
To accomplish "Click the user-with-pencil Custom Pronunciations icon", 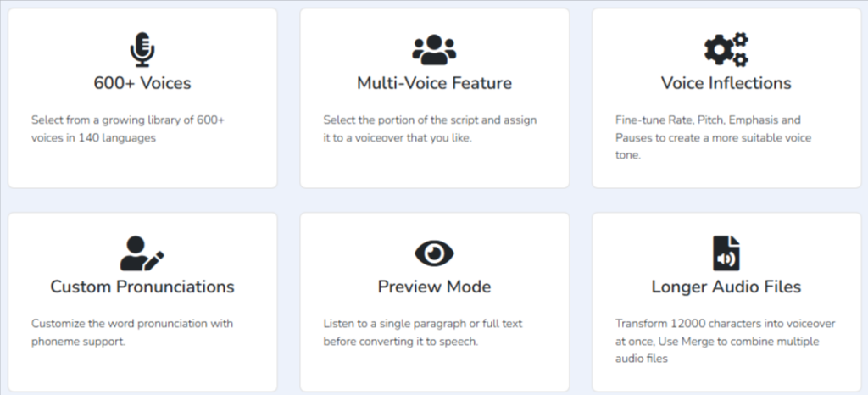I will 142,253.
